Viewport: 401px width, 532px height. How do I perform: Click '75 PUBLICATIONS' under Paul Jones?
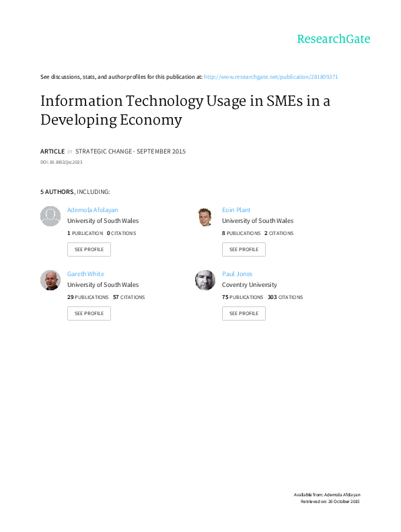243,297
